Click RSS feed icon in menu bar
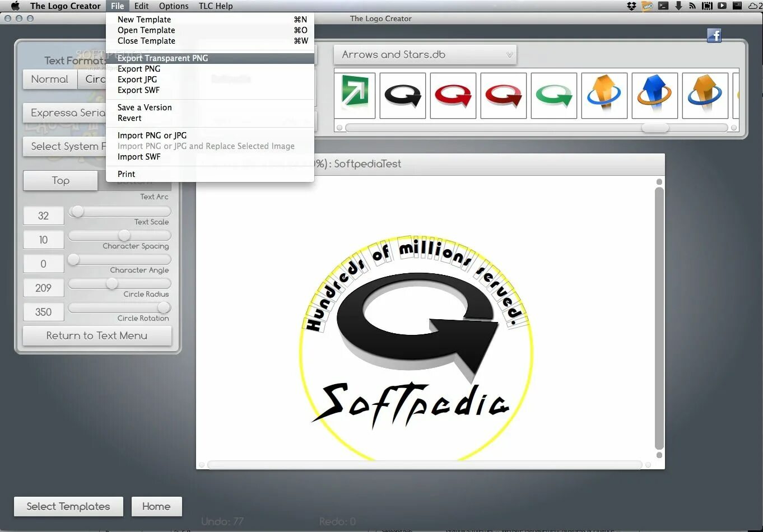This screenshot has width=763, height=532. (692, 6)
